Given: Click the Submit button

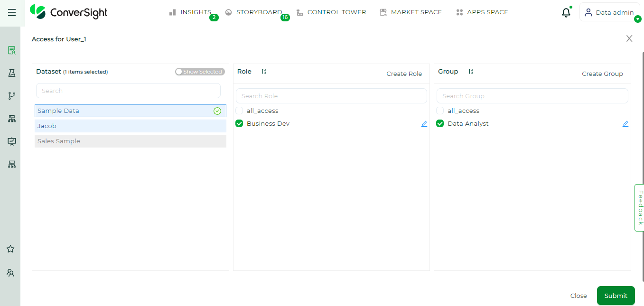Looking at the screenshot, I should [x=616, y=295].
